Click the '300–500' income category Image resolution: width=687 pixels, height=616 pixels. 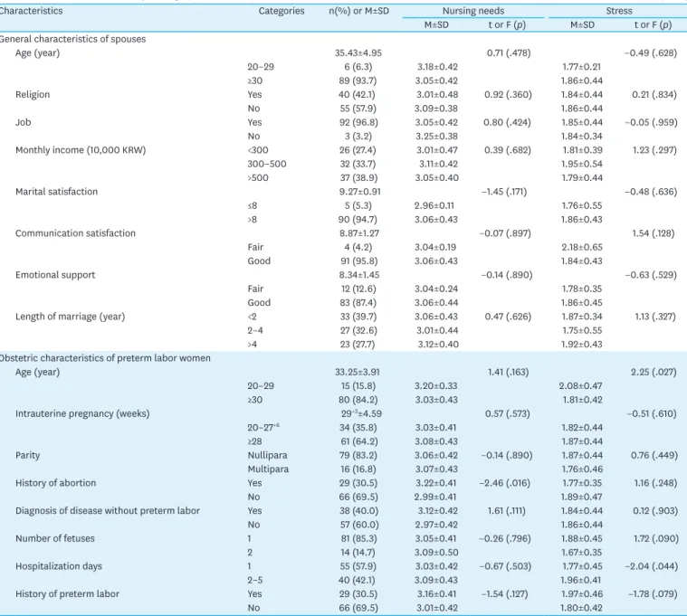point(267,165)
